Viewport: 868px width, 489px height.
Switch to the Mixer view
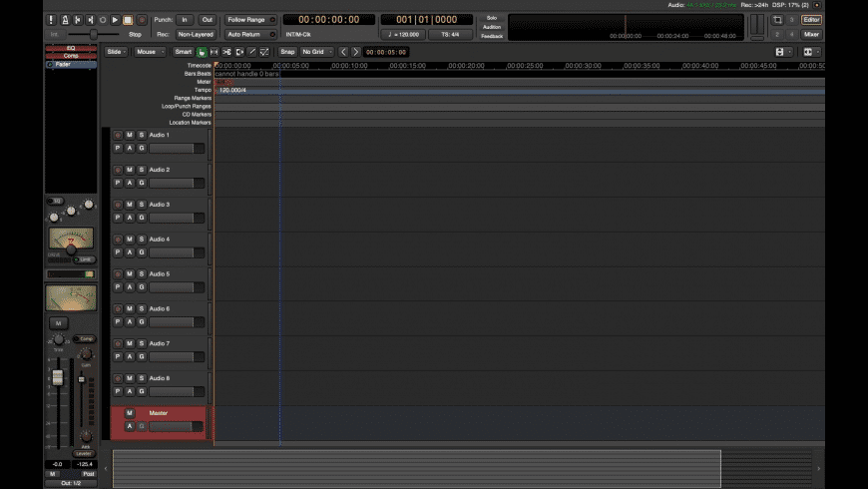click(x=811, y=34)
